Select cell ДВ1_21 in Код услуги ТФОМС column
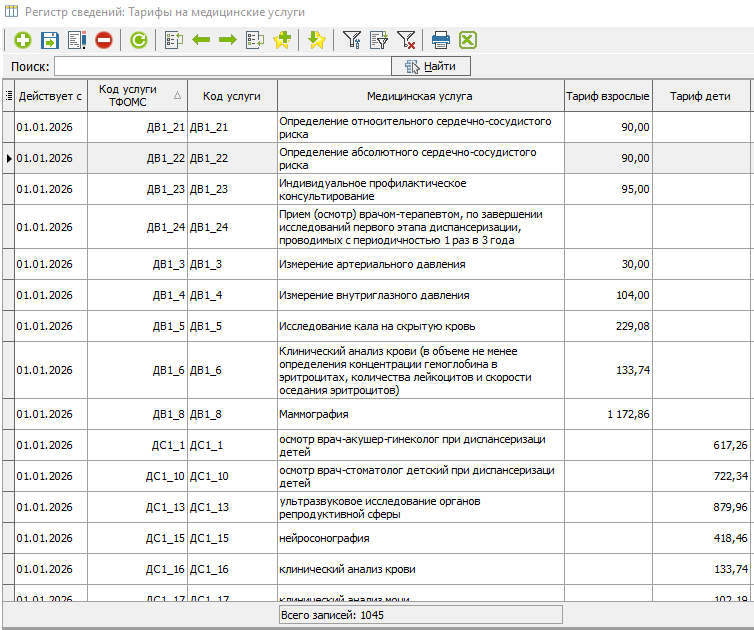Image resolution: width=754 pixels, height=630 pixels. pyautogui.click(x=138, y=127)
